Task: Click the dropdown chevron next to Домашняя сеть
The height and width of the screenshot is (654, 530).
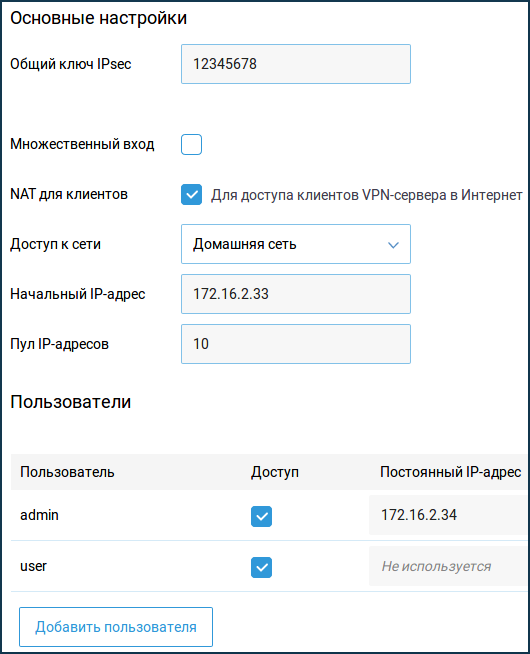Action: coord(393,245)
